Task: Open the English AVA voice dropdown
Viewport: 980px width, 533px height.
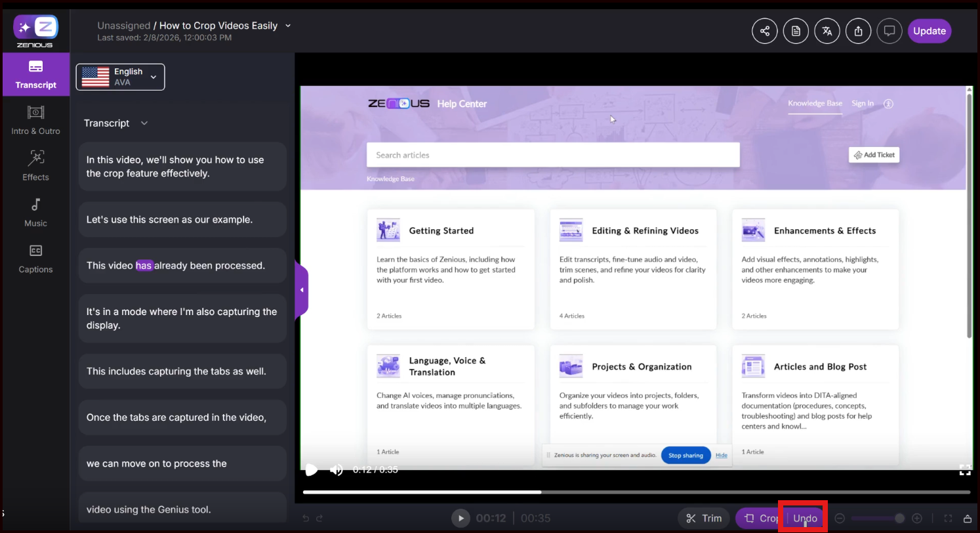Action: pos(121,77)
